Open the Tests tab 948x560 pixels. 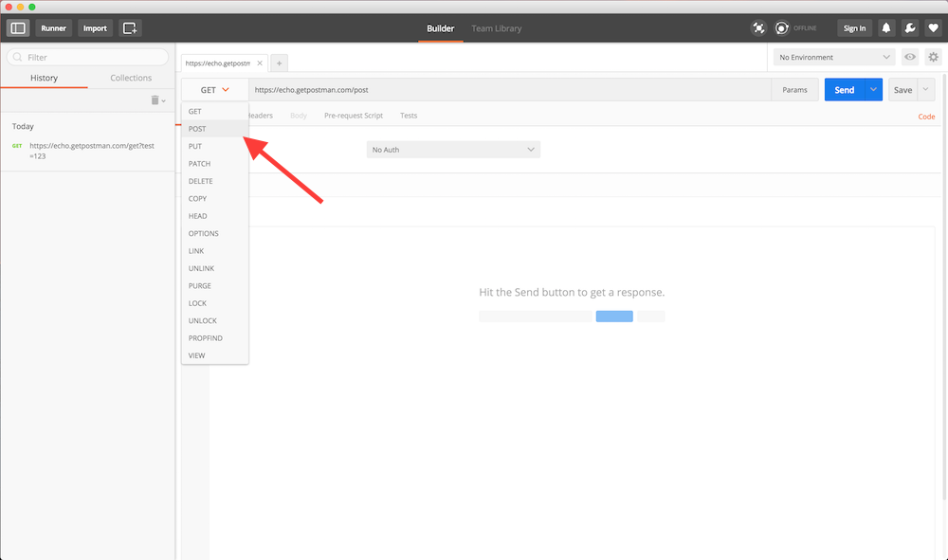click(409, 116)
